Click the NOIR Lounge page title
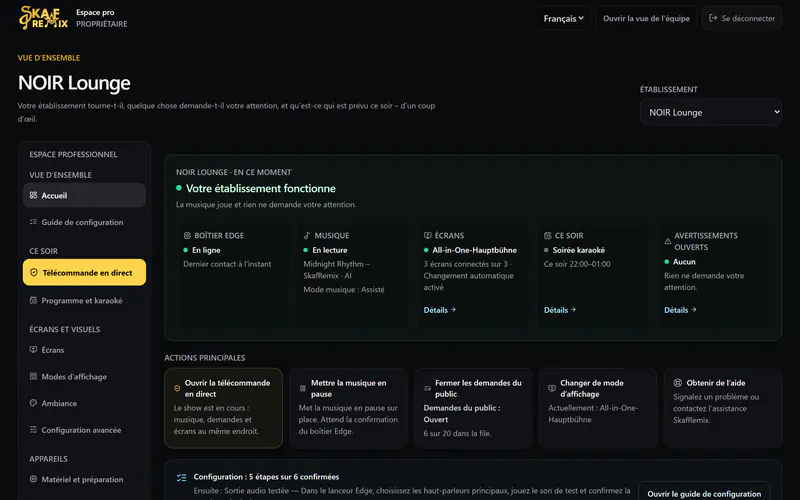 74,83
